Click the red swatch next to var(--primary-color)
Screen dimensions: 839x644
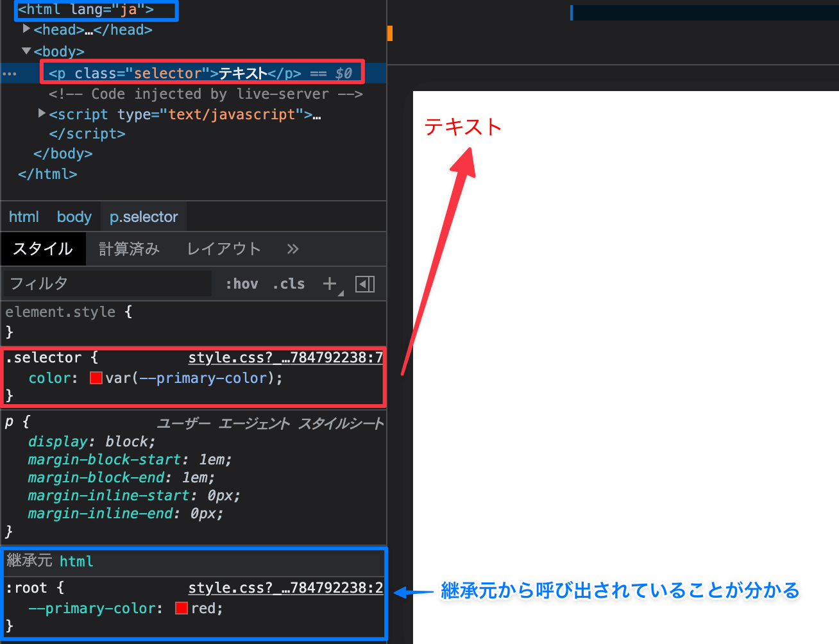(96, 378)
